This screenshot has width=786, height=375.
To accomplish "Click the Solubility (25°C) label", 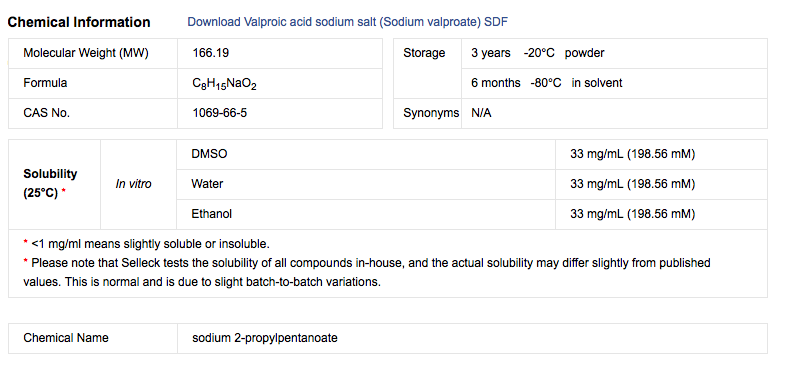I will click(x=50, y=183).
